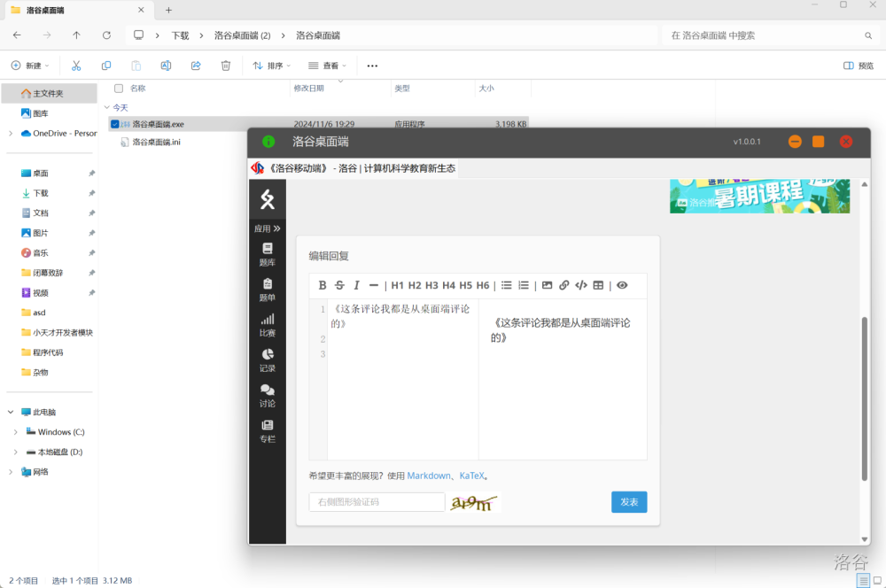886x588 pixels.
Task: Apply H1 heading in editor toolbar
Action: pos(397,285)
